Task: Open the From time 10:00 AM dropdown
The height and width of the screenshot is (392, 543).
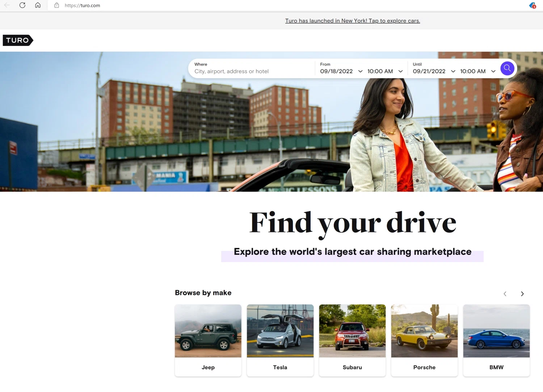Action: click(x=385, y=71)
